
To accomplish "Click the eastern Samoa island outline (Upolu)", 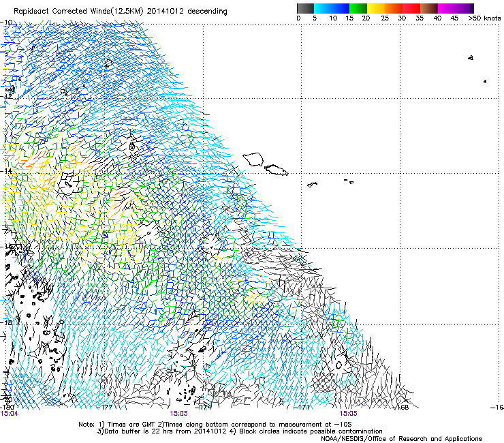I will coord(276,170).
